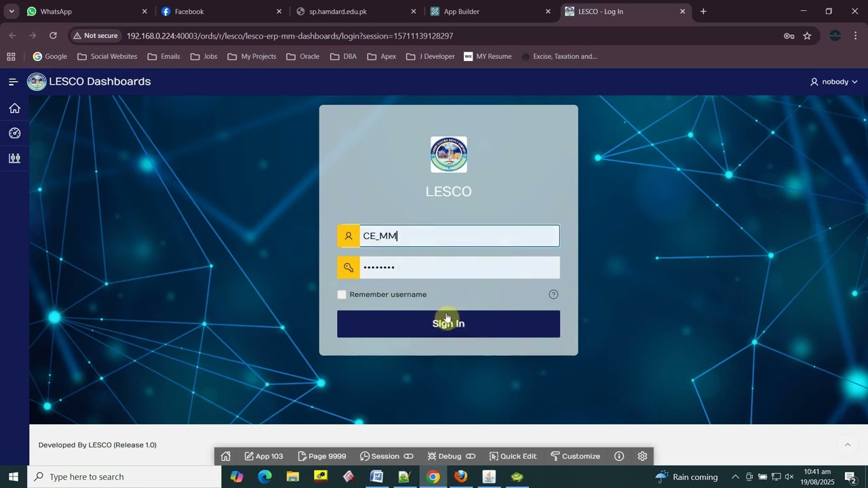Open Word from the taskbar
The width and height of the screenshot is (868, 488).
(376, 476)
